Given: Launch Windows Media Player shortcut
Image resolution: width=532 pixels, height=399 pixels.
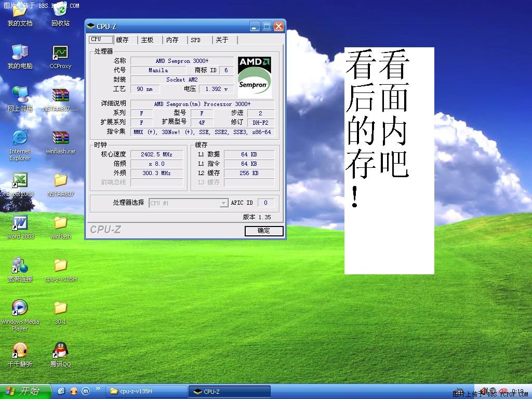Looking at the screenshot, I should (20, 315).
